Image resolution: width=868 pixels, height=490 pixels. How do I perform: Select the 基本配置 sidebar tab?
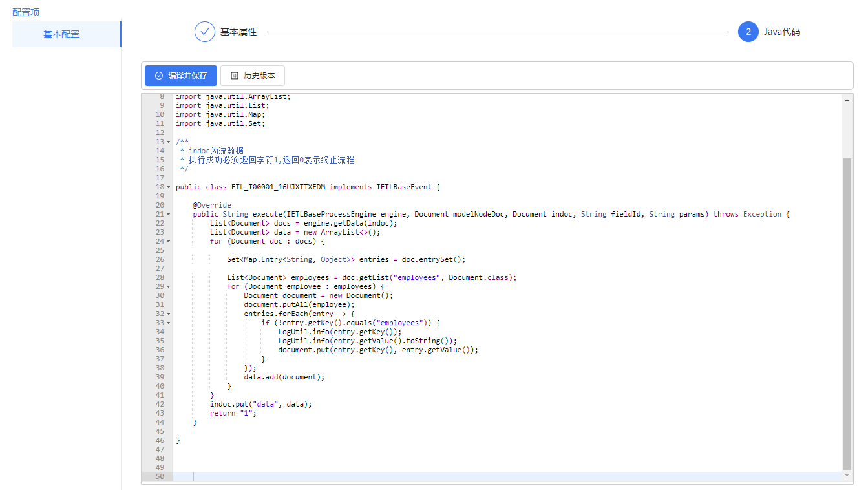66,34
